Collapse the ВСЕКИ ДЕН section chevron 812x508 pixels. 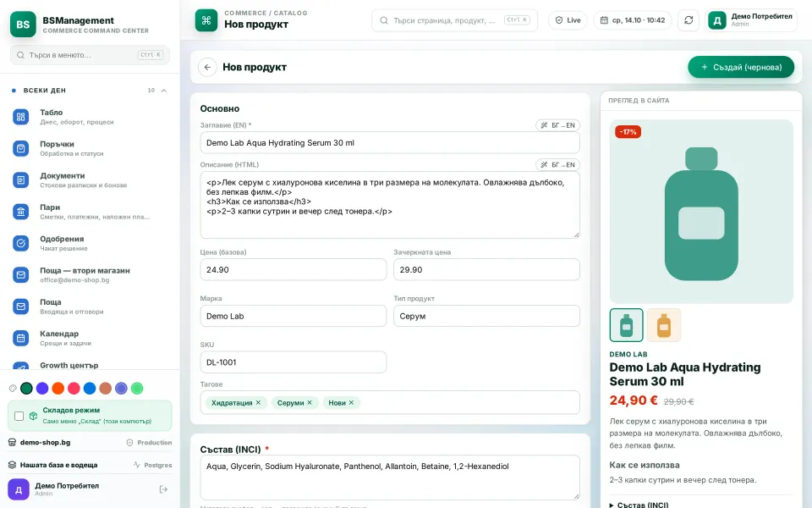click(163, 91)
